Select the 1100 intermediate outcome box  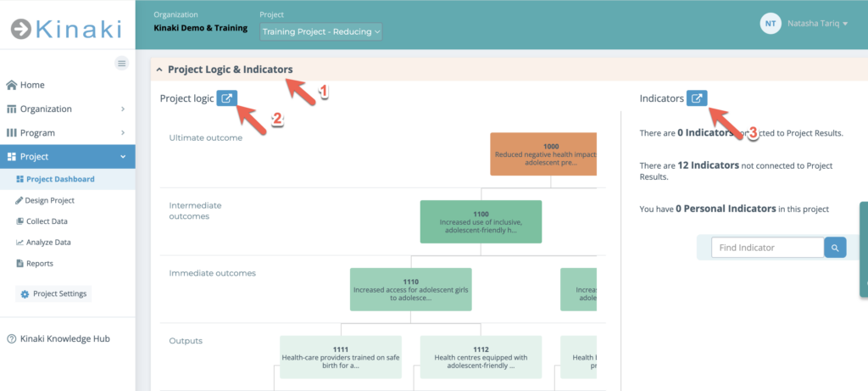(481, 221)
